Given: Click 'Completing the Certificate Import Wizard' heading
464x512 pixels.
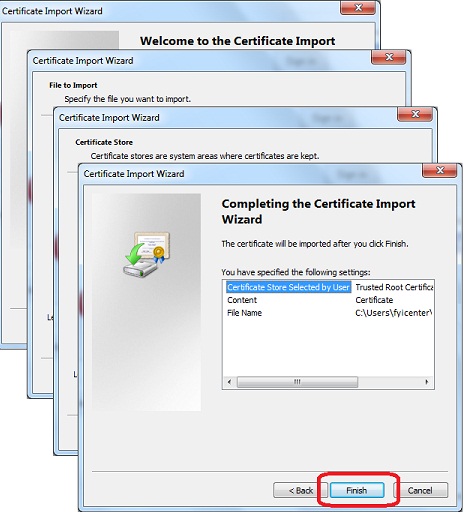Looking at the screenshot, I should point(318,211).
